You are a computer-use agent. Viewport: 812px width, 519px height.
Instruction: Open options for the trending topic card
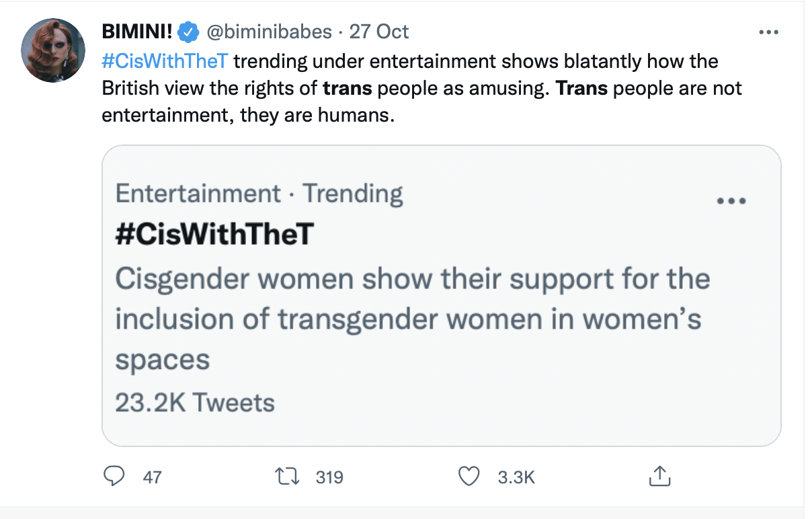pyautogui.click(x=731, y=200)
